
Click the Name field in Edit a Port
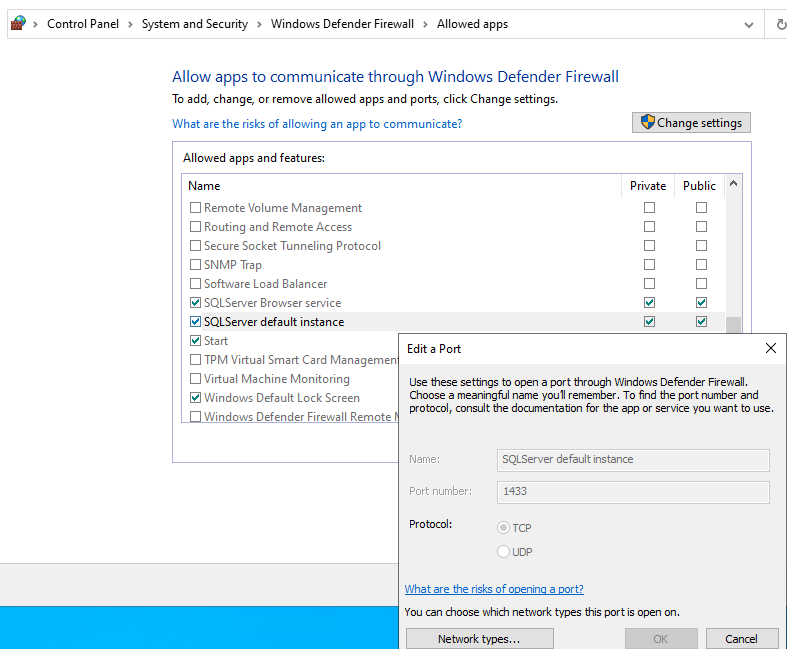tap(633, 460)
